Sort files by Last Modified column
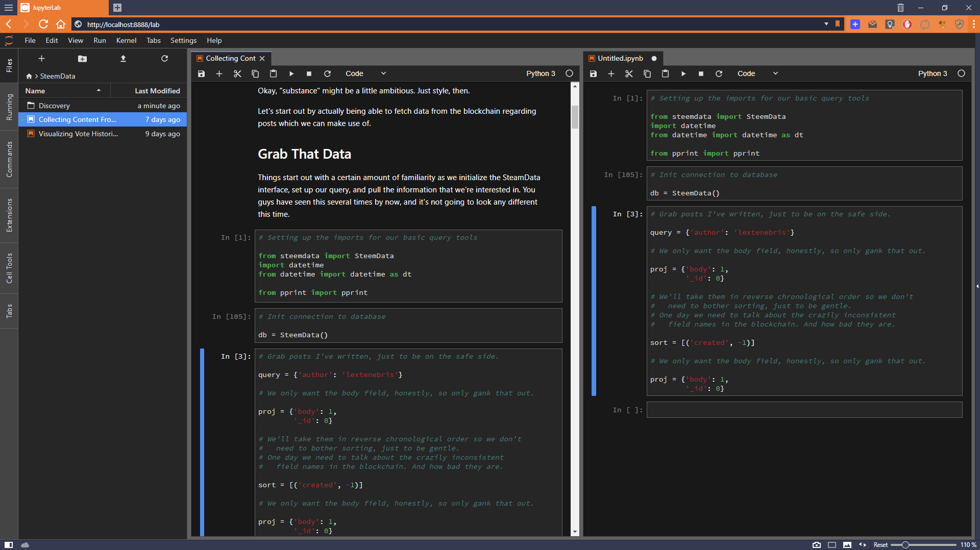 pyautogui.click(x=149, y=91)
